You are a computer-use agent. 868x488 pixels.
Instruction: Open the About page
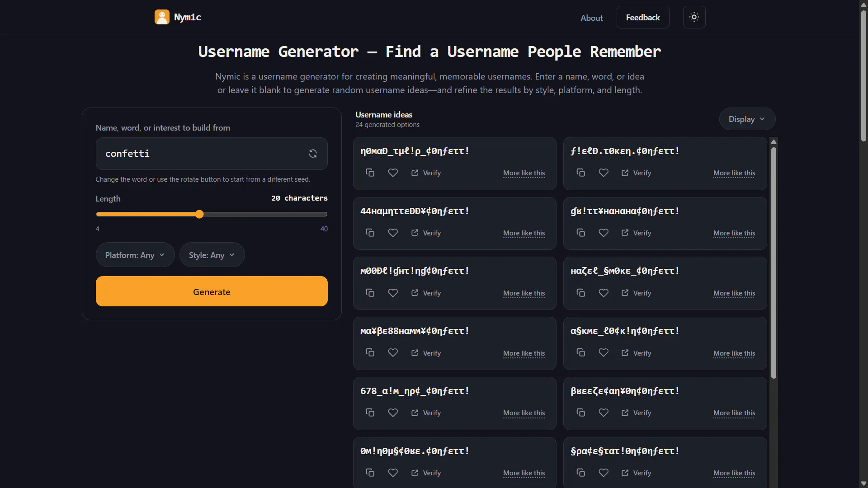(591, 18)
